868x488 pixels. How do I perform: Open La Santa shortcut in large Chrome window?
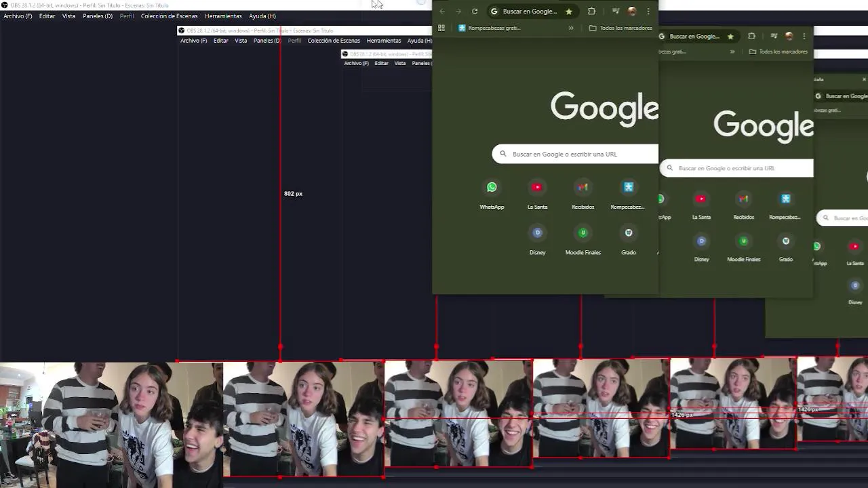(x=537, y=195)
